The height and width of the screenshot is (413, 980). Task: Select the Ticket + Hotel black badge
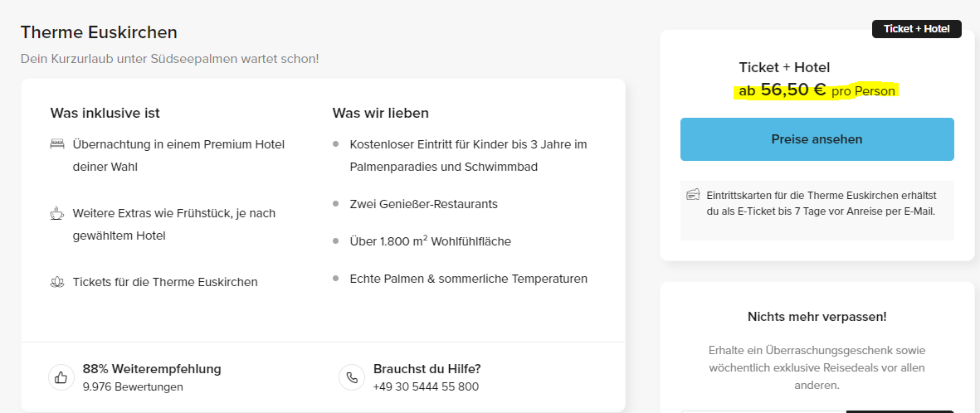click(x=916, y=29)
